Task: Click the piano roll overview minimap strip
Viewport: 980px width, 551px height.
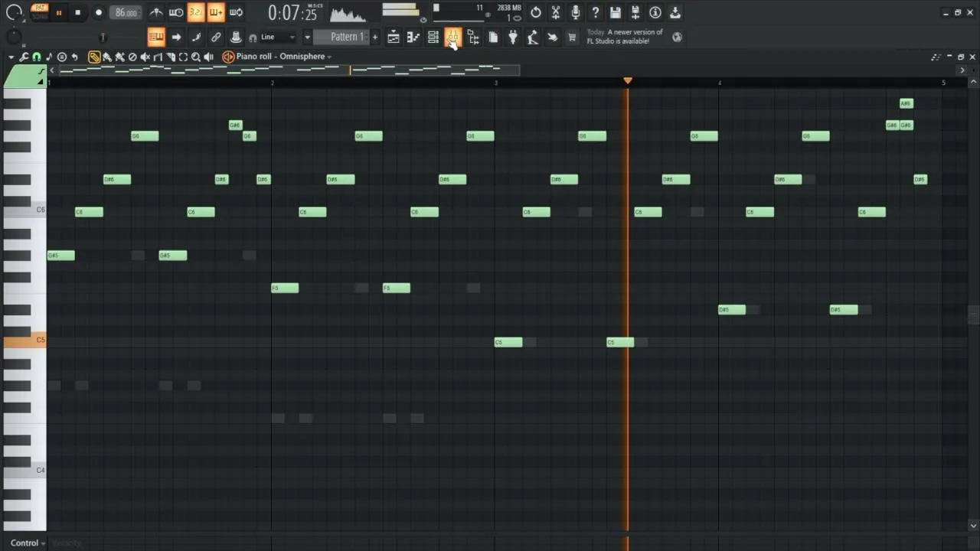Action: [289, 70]
